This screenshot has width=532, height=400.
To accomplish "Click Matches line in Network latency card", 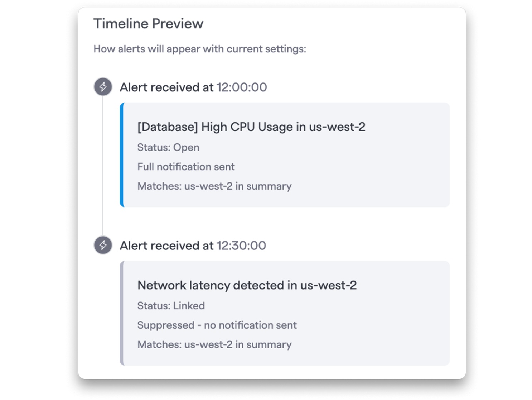I will tap(214, 344).
